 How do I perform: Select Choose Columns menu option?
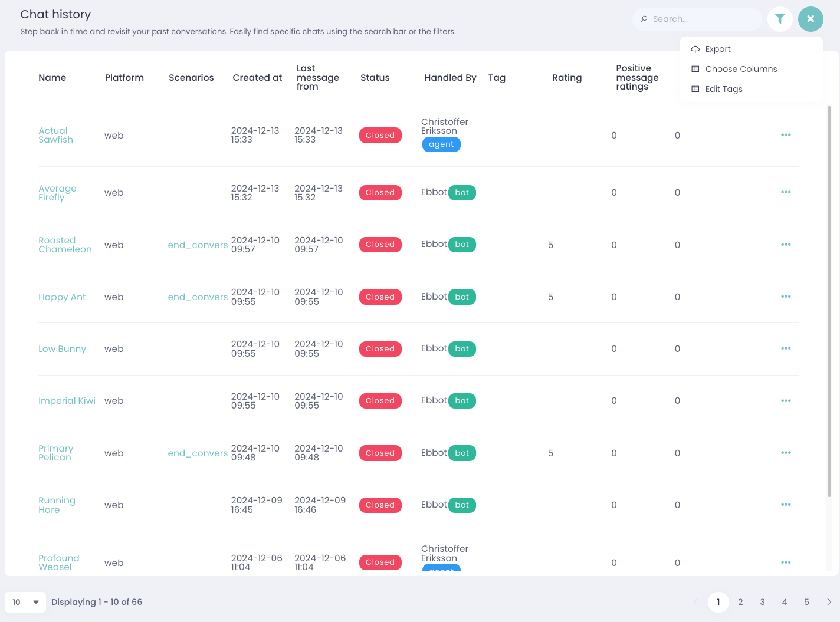point(741,69)
